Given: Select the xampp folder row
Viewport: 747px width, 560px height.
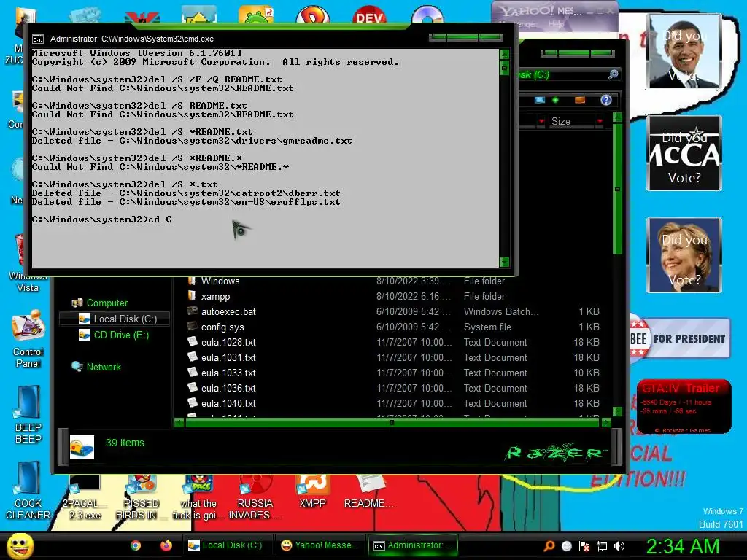Looking at the screenshot, I should [393, 296].
